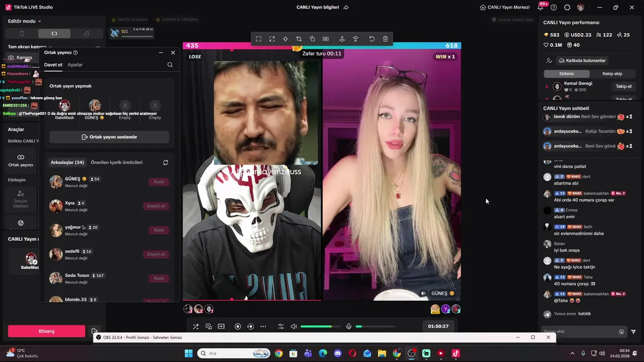Expand the Editör modu dropdown

click(x=25, y=21)
